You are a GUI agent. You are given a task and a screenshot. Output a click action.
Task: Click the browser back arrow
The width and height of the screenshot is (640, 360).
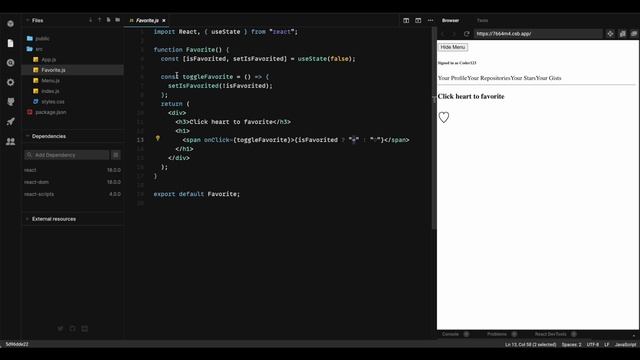tap(443, 33)
